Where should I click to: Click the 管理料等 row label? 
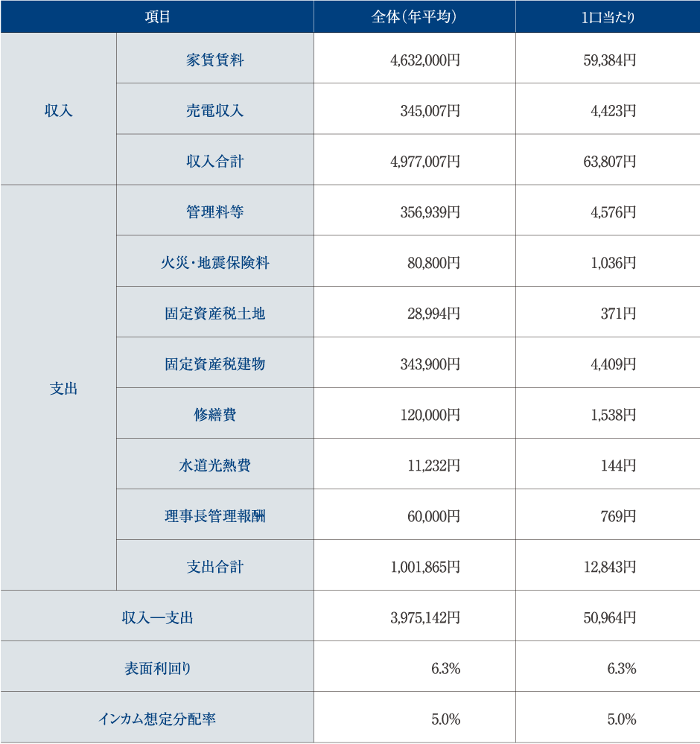click(x=214, y=212)
